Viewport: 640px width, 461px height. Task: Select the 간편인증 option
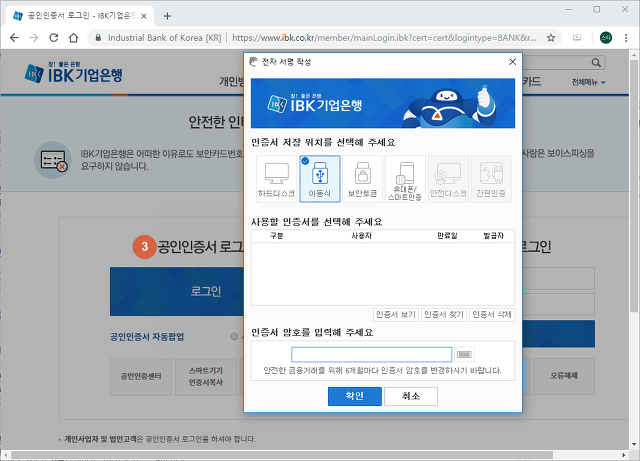coord(491,178)
